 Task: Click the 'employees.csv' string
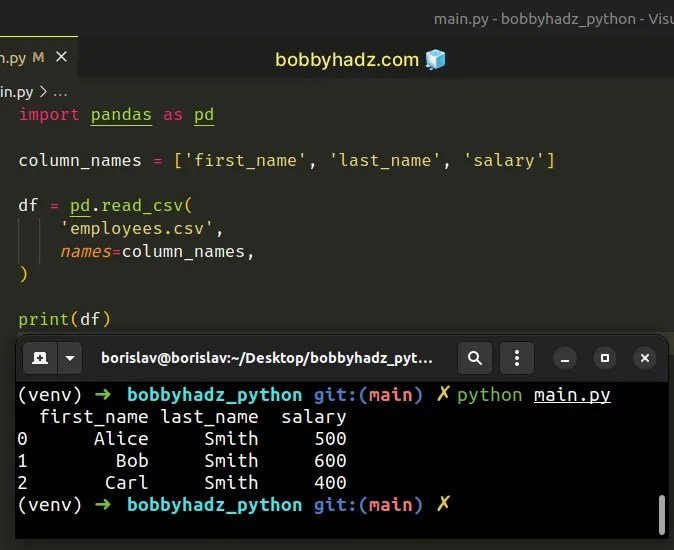(x=137, y=229)
